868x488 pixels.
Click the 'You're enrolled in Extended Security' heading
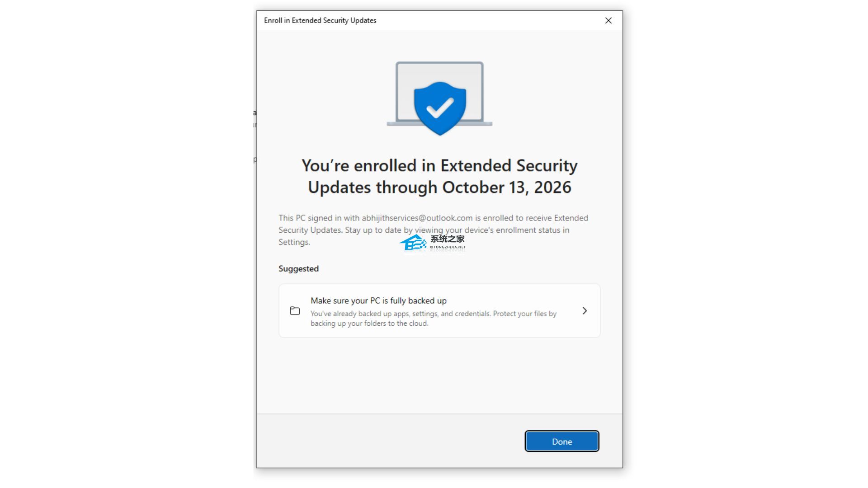pos(439,166)
